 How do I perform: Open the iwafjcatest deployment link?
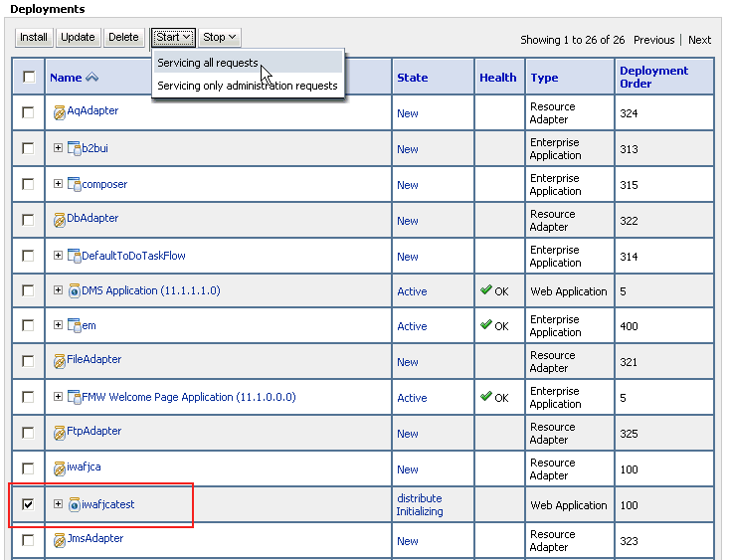[107, 504]
